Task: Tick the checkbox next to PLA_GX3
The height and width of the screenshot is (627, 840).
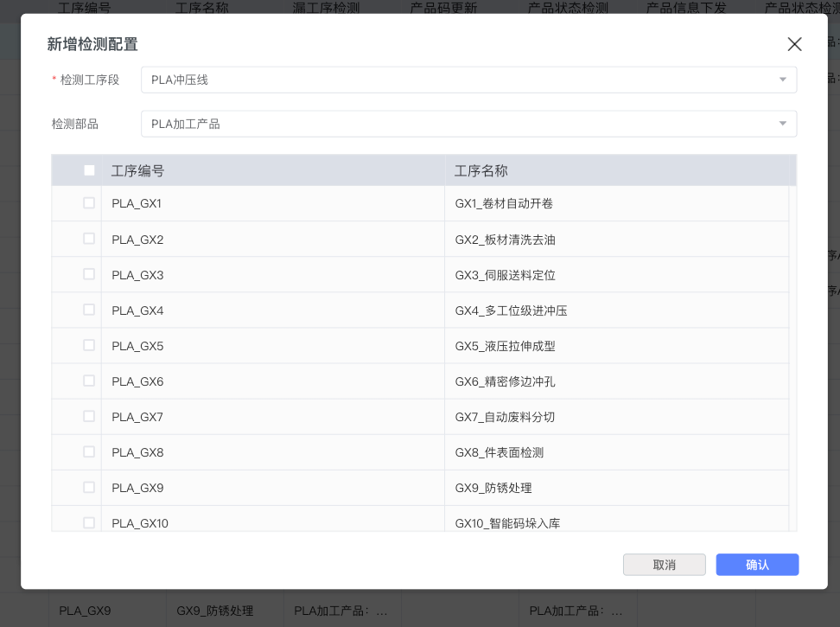Action: click(x=89, y=274)
